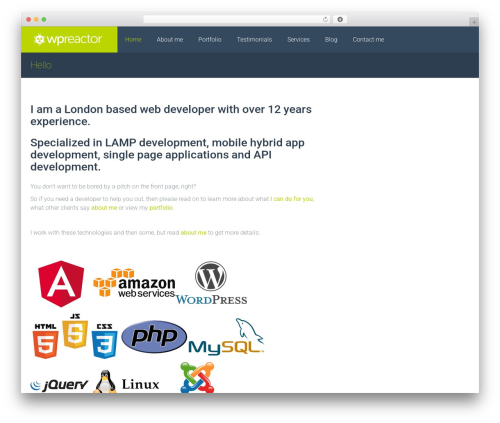Follow the 'portfolio' text link
500x423 pixels.
click(x=161, y=208)
